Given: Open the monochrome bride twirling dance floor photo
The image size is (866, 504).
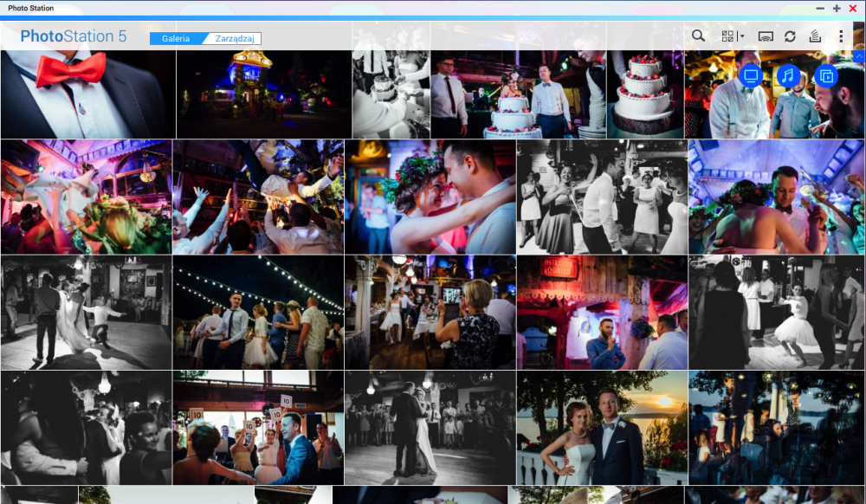Looking at the screenshot, I should [x=86, y=313].
